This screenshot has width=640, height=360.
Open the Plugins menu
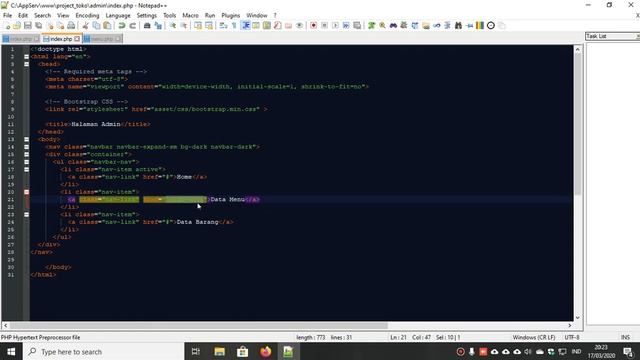[231, 16]
